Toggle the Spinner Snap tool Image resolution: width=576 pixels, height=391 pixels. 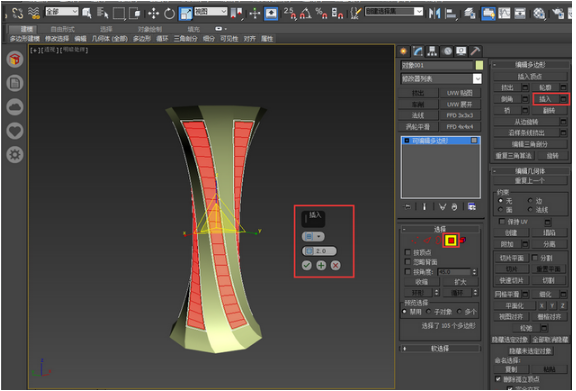(337, 14)
